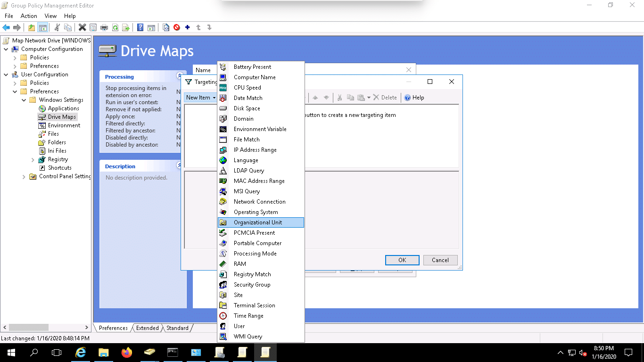644x362 pixels.
Task: Select WMI Query targeting item
Action: (261, 337)
